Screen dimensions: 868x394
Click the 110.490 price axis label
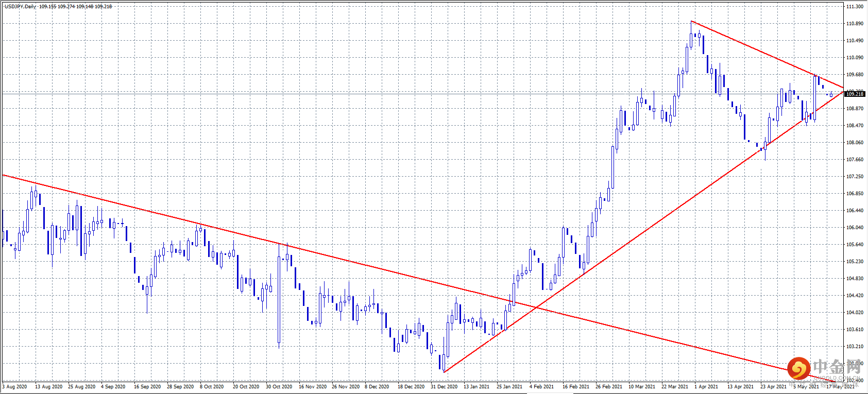tap(855, 41)
